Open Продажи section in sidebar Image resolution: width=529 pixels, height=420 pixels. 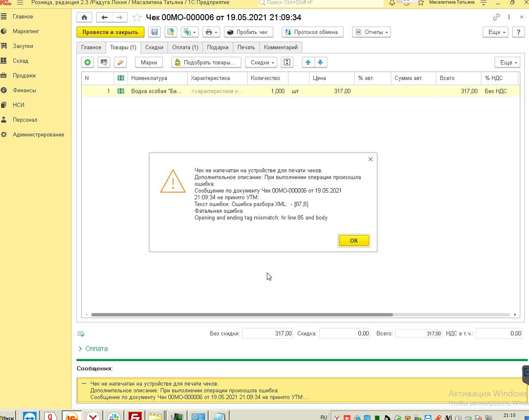point(24,76)
